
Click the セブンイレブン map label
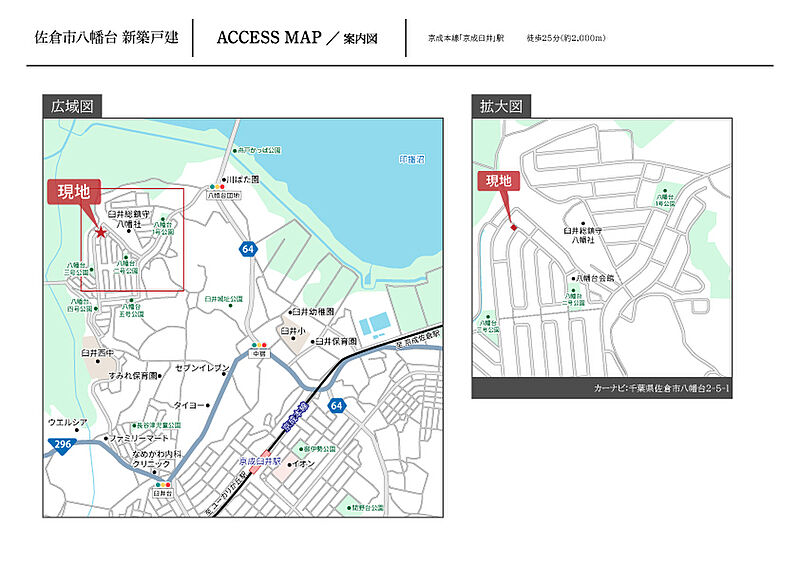point(203,369)
